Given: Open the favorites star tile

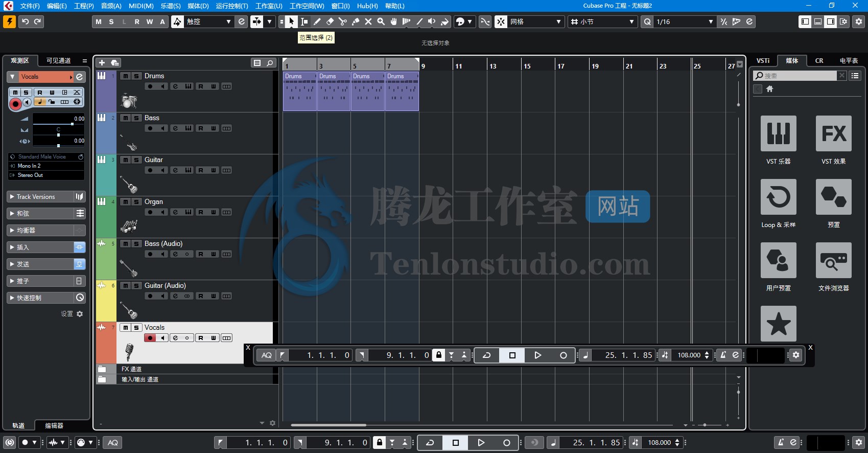Looking at the screenshot, I should [x=778, y=324].
